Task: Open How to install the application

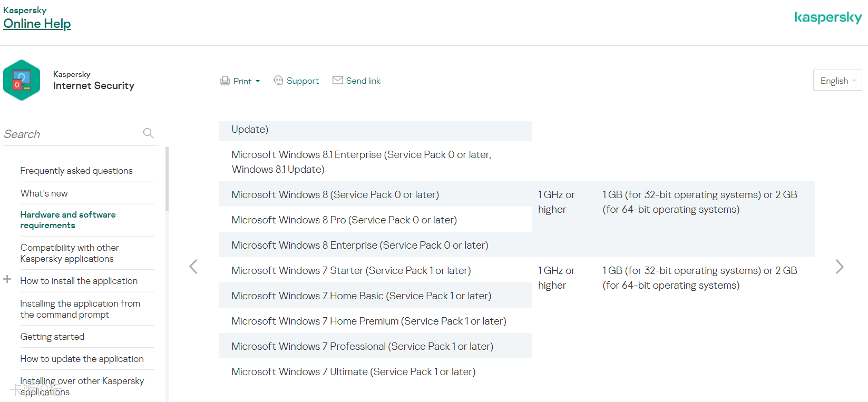Action: click(79, 281)
